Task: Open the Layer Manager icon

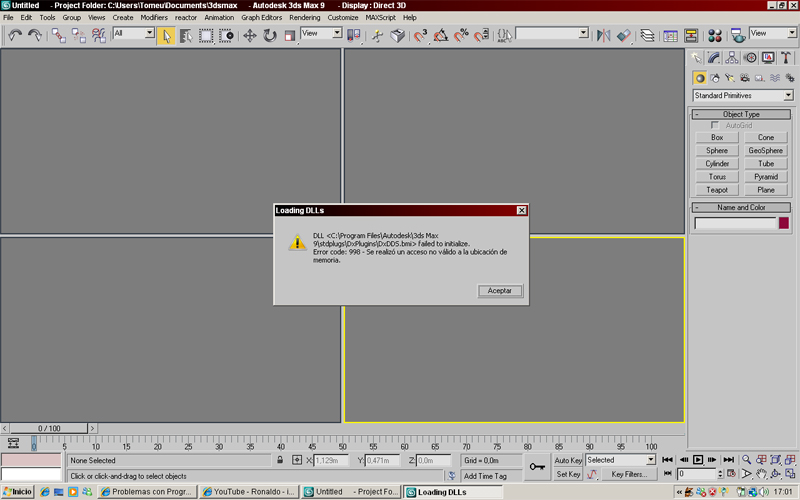Action: [647, 36]
